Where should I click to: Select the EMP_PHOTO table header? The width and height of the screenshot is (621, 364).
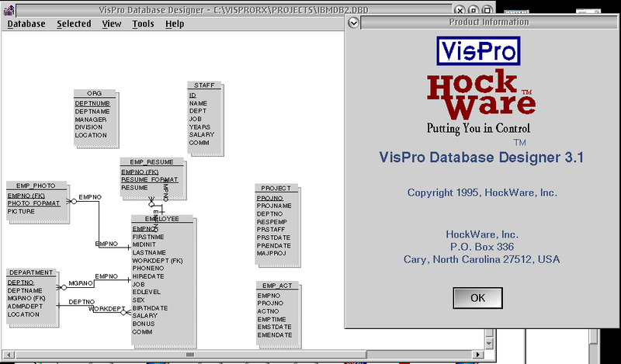coord(36,185)
